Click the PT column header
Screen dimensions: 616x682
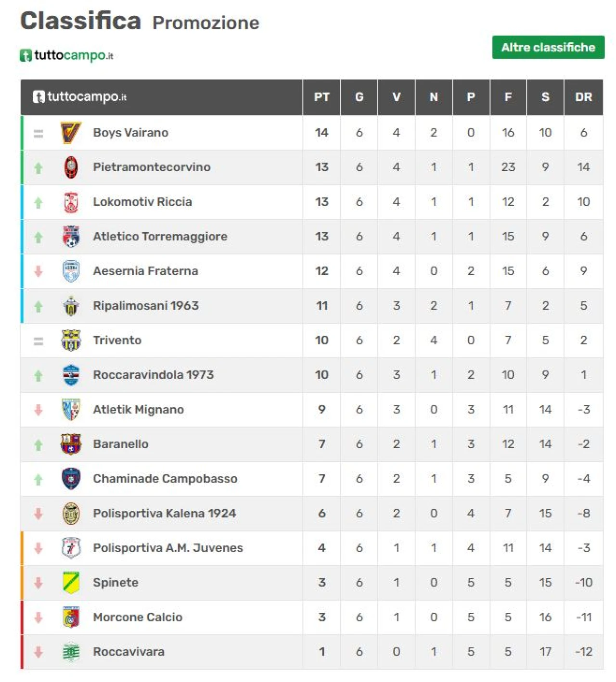pos(321,97)
